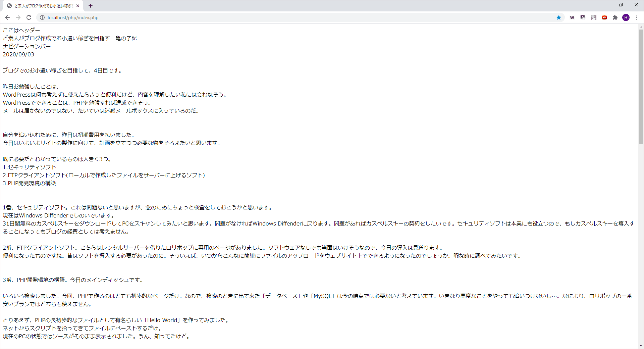Click the scrollbar down arrow

point(641,346)
